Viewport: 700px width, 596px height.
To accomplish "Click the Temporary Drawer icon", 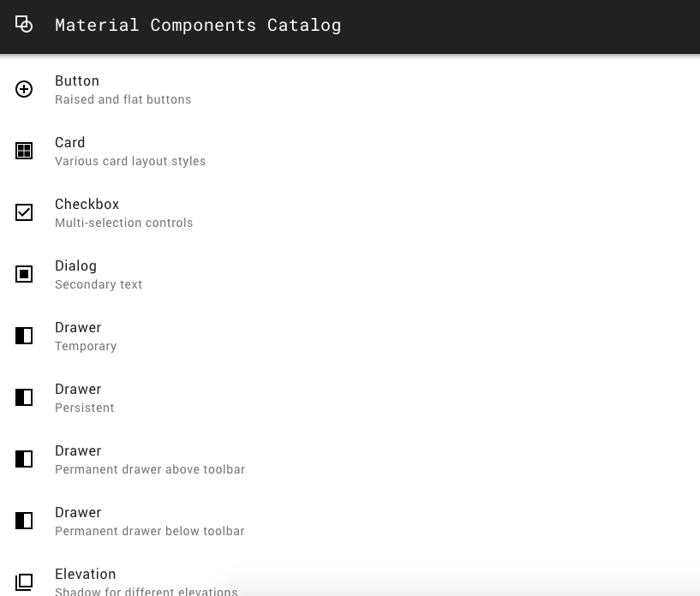I will [24, 336].
